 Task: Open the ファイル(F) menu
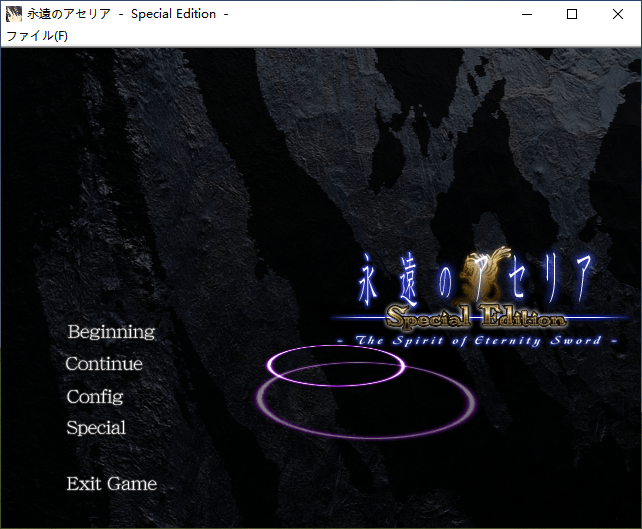[x=37, y=36]
